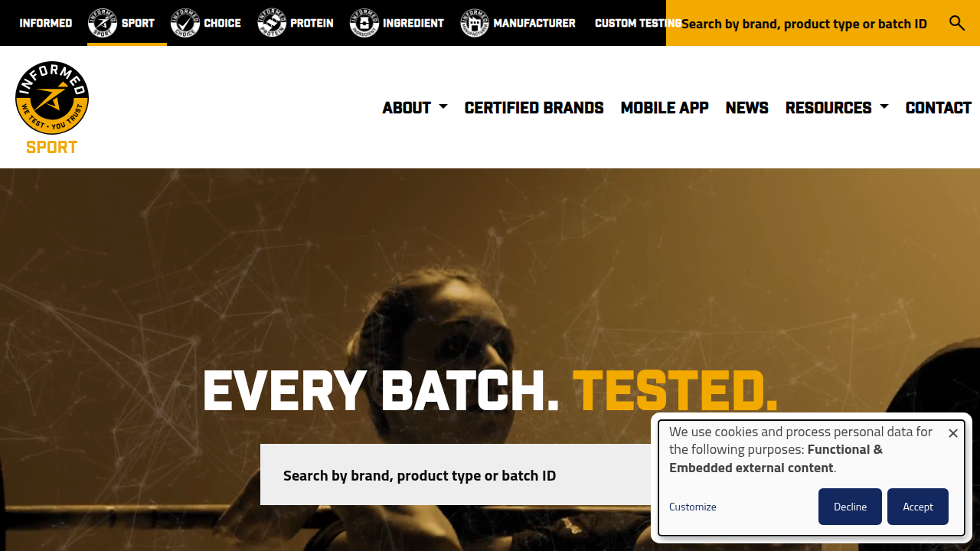Focus the yellow top search field
Screen dimensions: 980x551
point(804,23)
